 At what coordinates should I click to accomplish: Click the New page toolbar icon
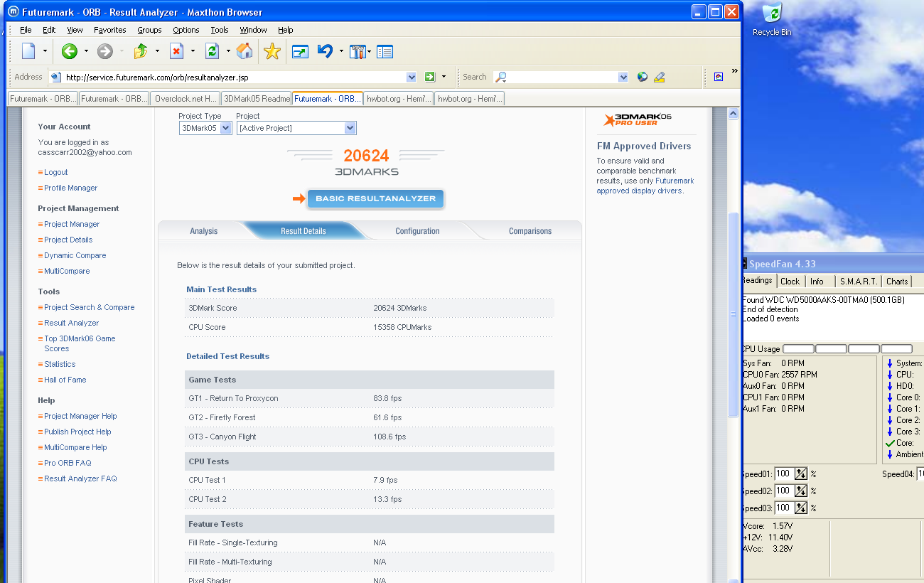click(28, 51)
